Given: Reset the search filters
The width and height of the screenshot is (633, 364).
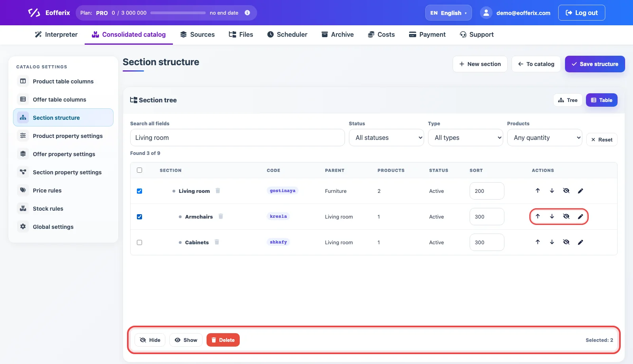Looking at the screenshot, I should (602, 140).
